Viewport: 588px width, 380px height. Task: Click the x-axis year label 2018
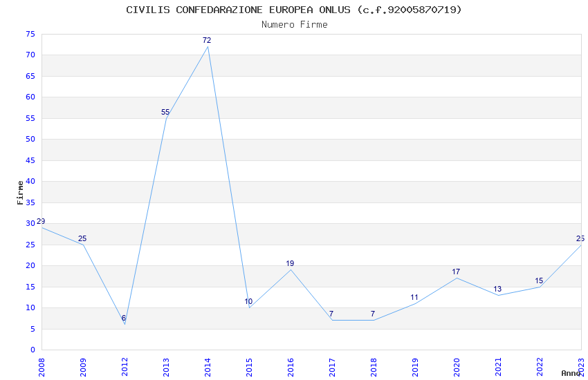pyautogui.click(x=374, y=367)
